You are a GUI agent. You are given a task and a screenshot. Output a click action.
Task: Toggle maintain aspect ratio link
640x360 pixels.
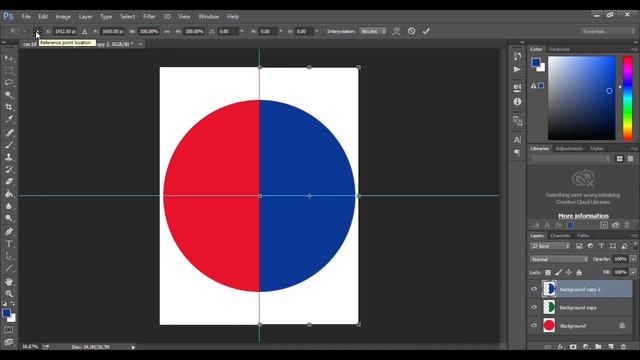pyautogui.click(x=167, y=31)
